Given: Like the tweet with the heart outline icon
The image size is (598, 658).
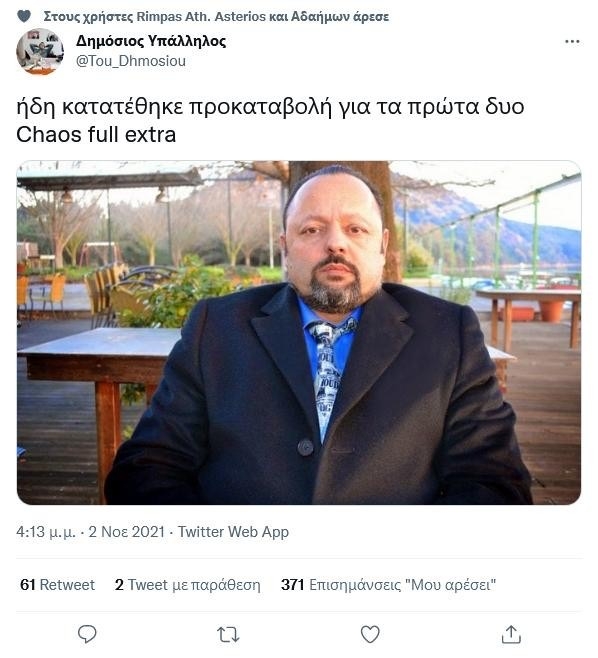Looking at the screenshot, I should click(x=370, y=634).
